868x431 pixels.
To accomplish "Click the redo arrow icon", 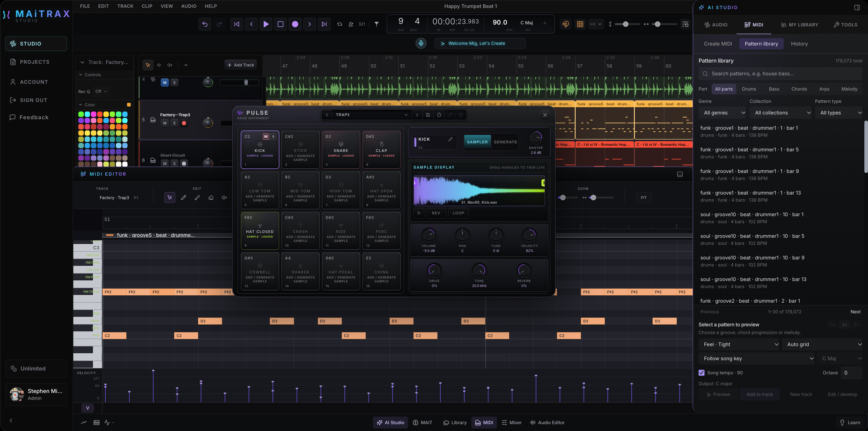I will point(219,24).
